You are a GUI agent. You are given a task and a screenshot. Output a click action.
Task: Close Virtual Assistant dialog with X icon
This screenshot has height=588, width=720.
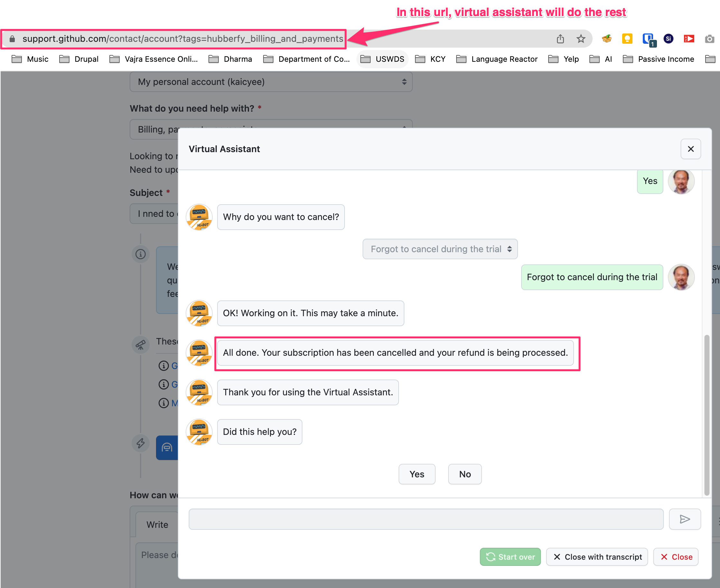(690, 149)
